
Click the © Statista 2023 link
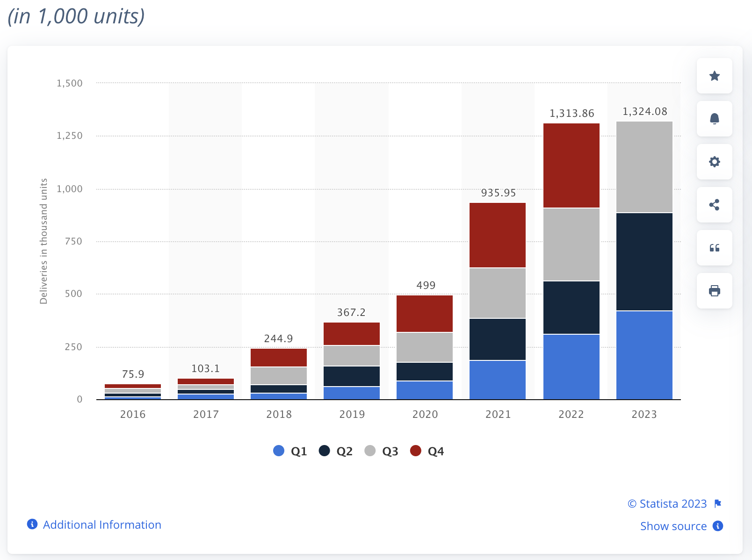click(667, 503)
